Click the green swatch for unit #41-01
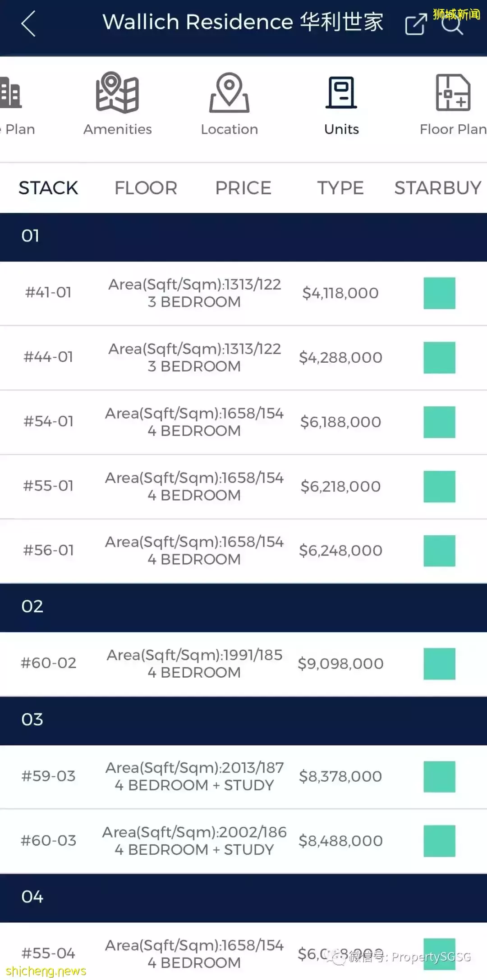 tap(439, 293)
